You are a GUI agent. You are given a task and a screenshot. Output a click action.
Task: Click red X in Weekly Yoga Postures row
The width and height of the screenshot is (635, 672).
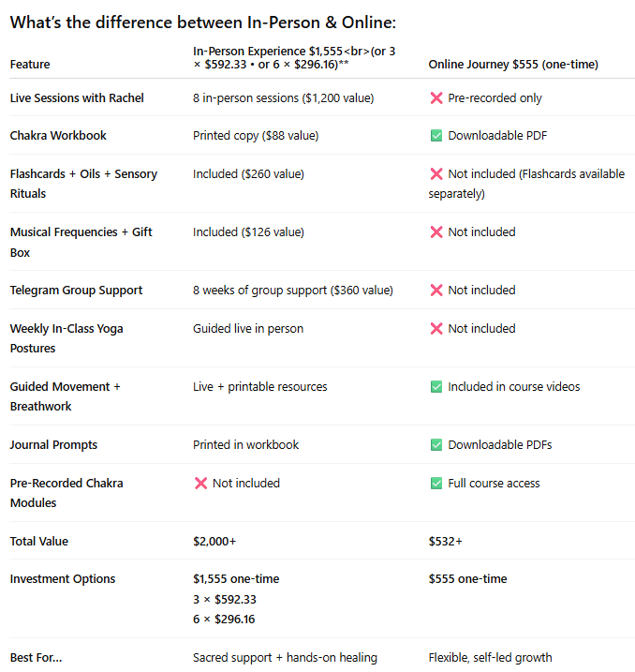coord(436,329)
